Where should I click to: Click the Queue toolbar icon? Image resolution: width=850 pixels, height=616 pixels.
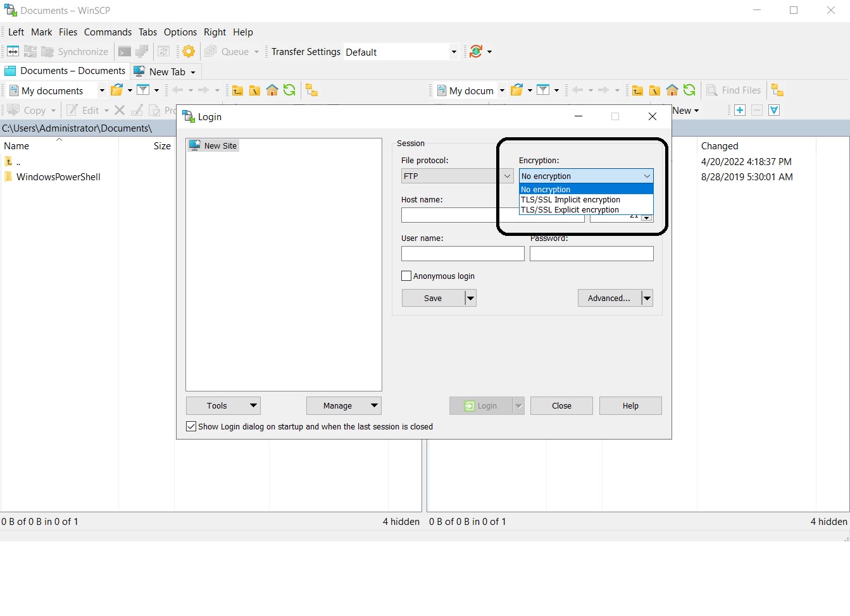[211, 52]
